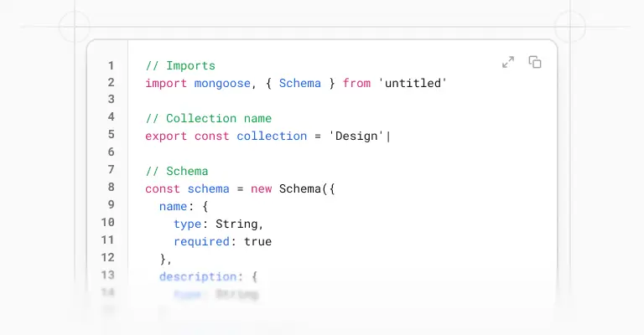This screenshot has width=644, height=335.
Task: Click the copy code icon
Action: tap(535, 62)
